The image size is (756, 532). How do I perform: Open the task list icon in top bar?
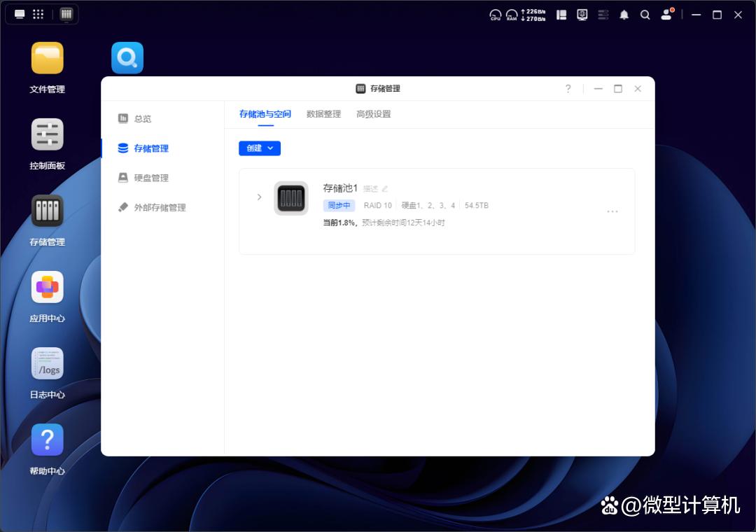pyautogui.click(x=603, y=15)
